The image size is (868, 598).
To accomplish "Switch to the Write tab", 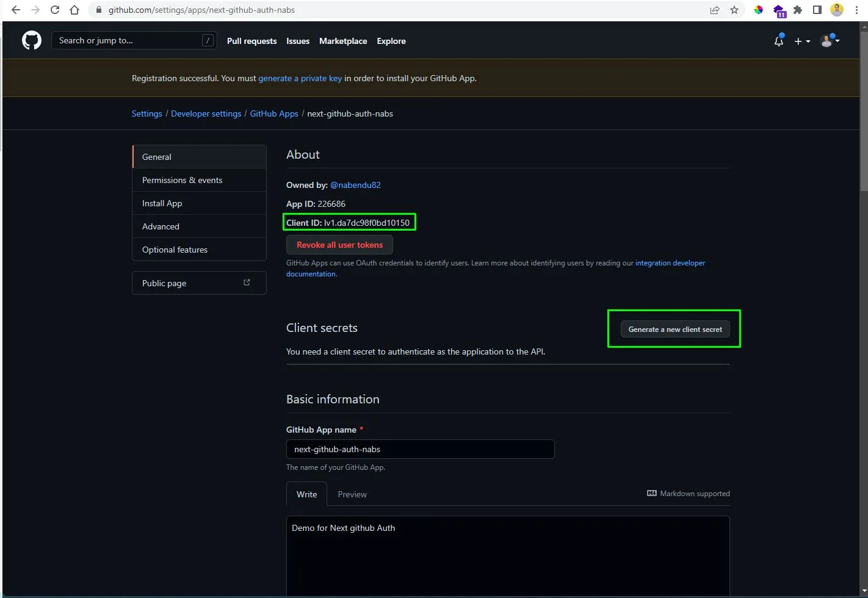I will pyautogui.click(x=306, y=494).
